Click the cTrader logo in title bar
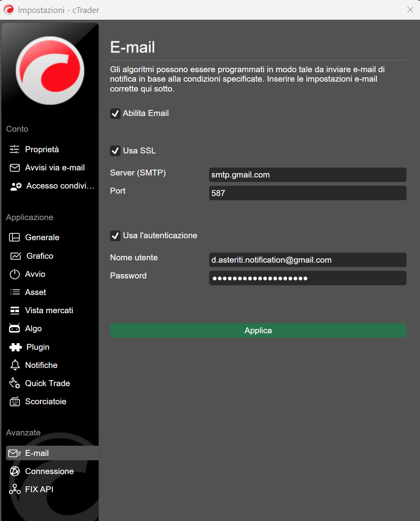420x521 pixels. [9, 9]
